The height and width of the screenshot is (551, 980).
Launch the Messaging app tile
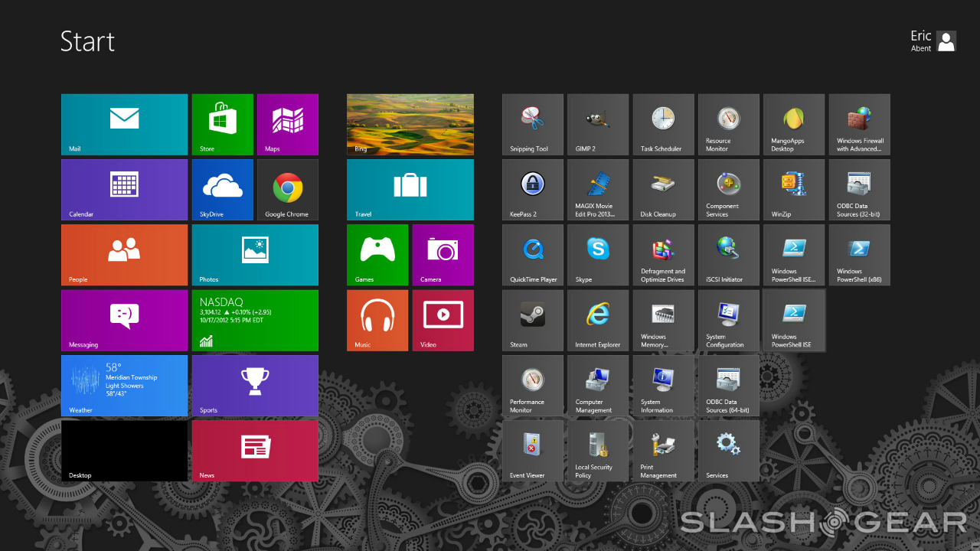[x=124, y=321]
